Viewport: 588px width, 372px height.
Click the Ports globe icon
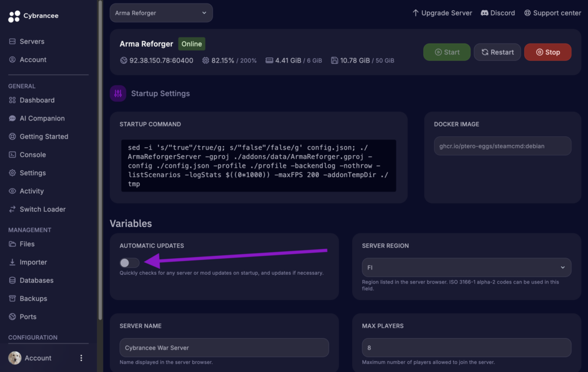pyautogui.click(x=13, y=316)
